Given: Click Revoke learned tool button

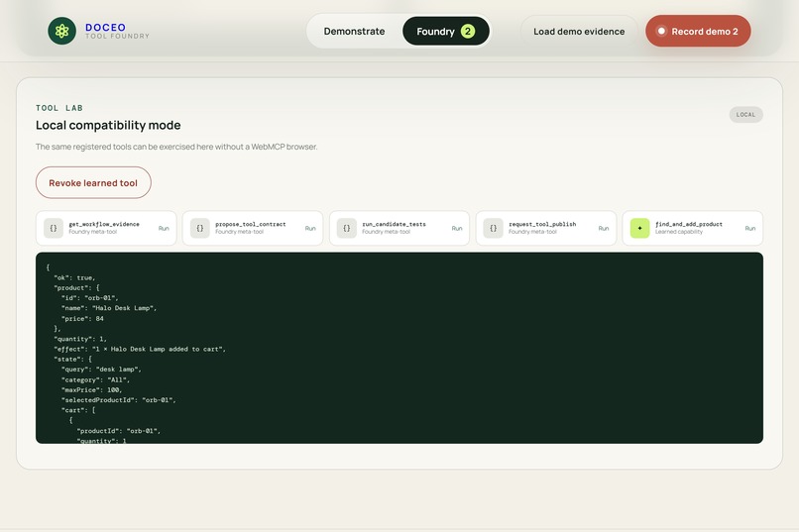Looking at the screenshot, I should click(93, 182).
